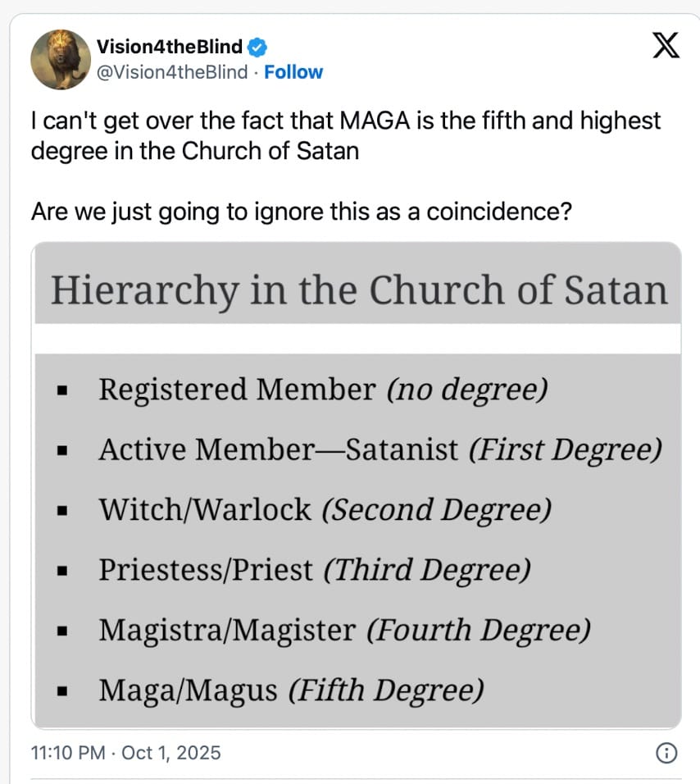Select the "Priestess/Priest (Third Degree)" entry
700x784 pixels.
click(314, 570)
